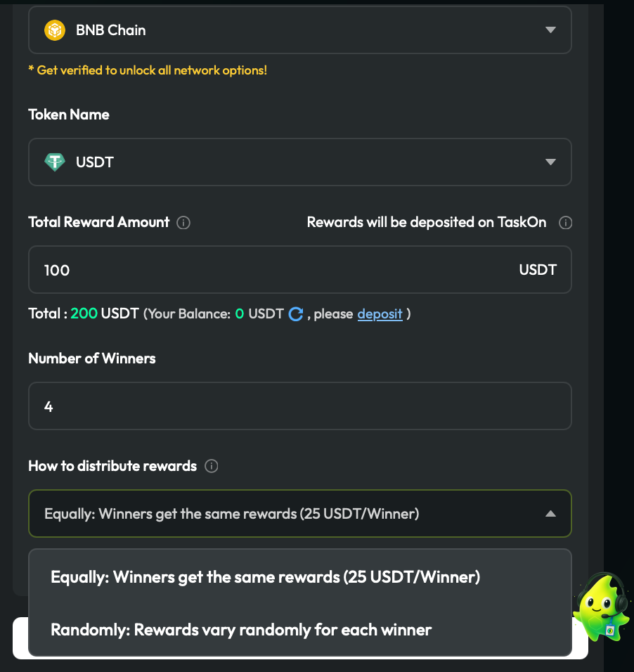The width and height of the screenshot is (634, 672).
Task: Click the BNB Chain text in network selector
Action: pyautogui.click(x=111, y=30)
